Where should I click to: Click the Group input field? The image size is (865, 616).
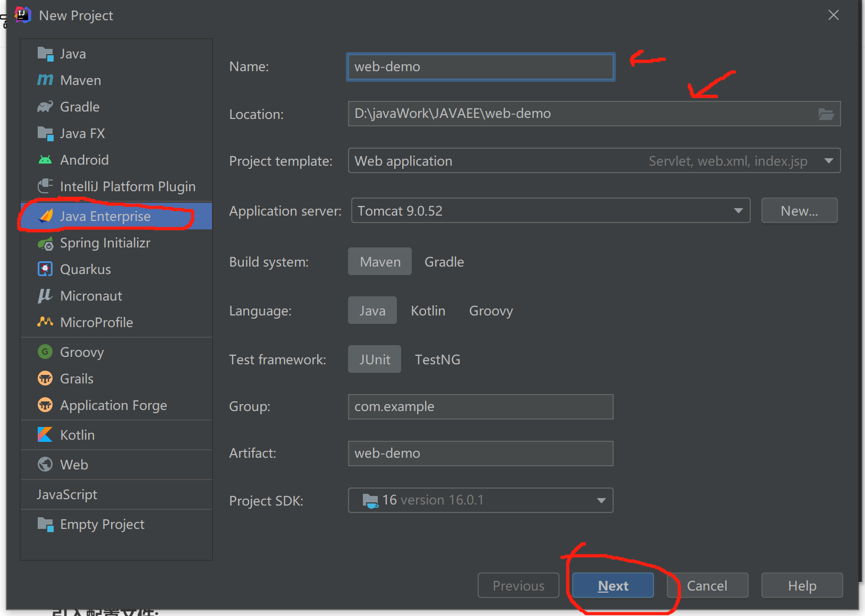(480, 407)
